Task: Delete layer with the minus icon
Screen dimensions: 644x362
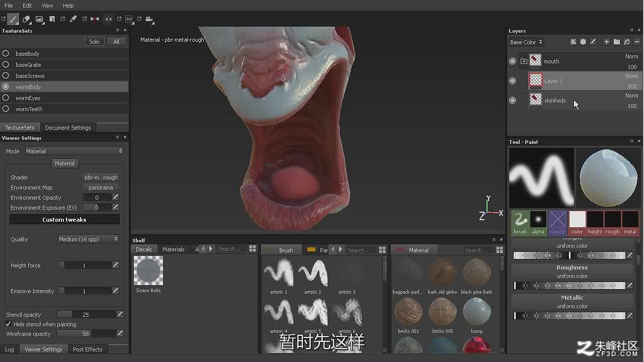Action: (637, 42)
